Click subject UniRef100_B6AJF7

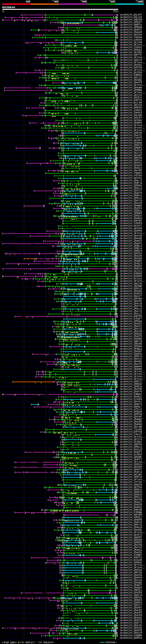(x=131, y=296)
